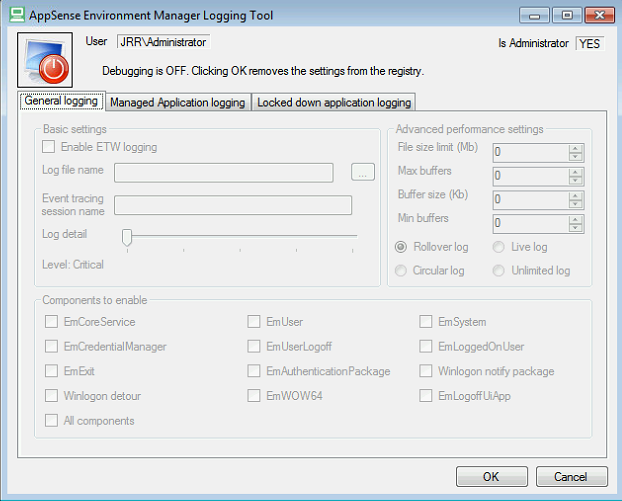Tick the EmCoreService component
This screenshot has width=622, height=501.
(51, 322)
